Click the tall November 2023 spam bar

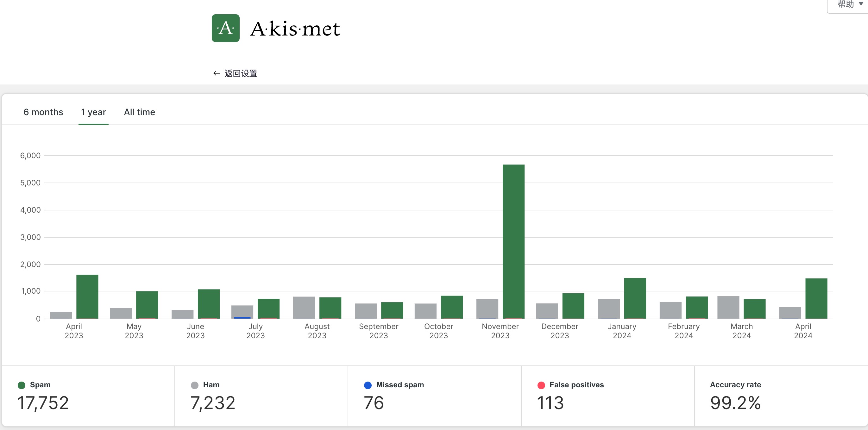(x=513, y=241)
